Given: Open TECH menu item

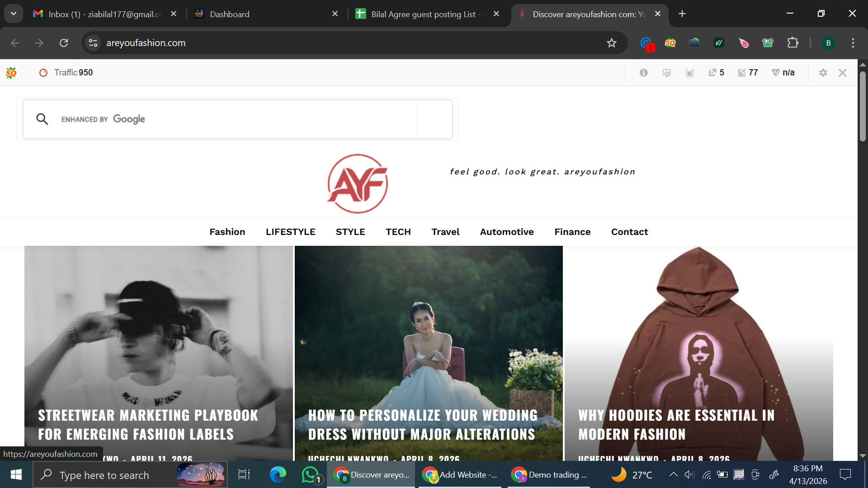Looking at the screenshot, I should tap(398, 232).
